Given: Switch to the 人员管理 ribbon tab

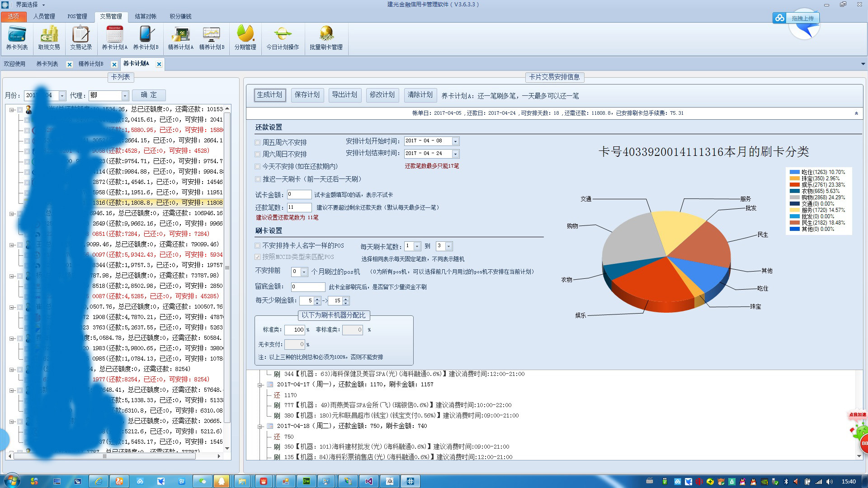Looking at the screenshot, I should [x=44, y=17].
